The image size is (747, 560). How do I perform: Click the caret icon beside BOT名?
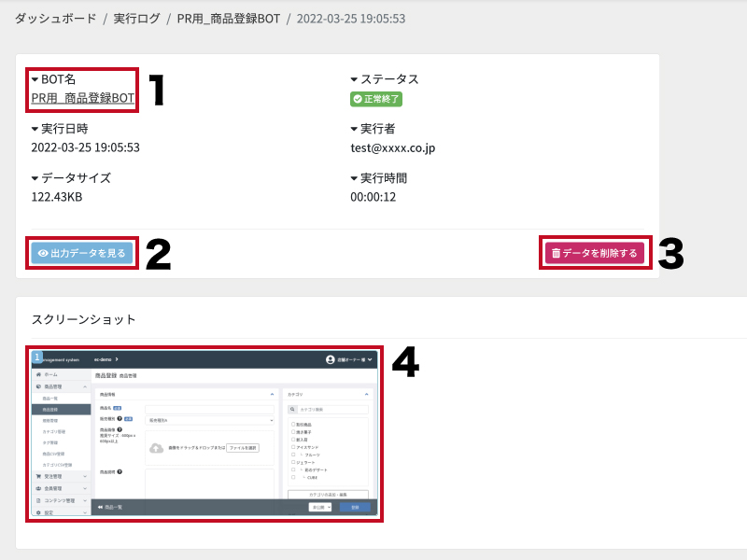click(x=35, y=79)
